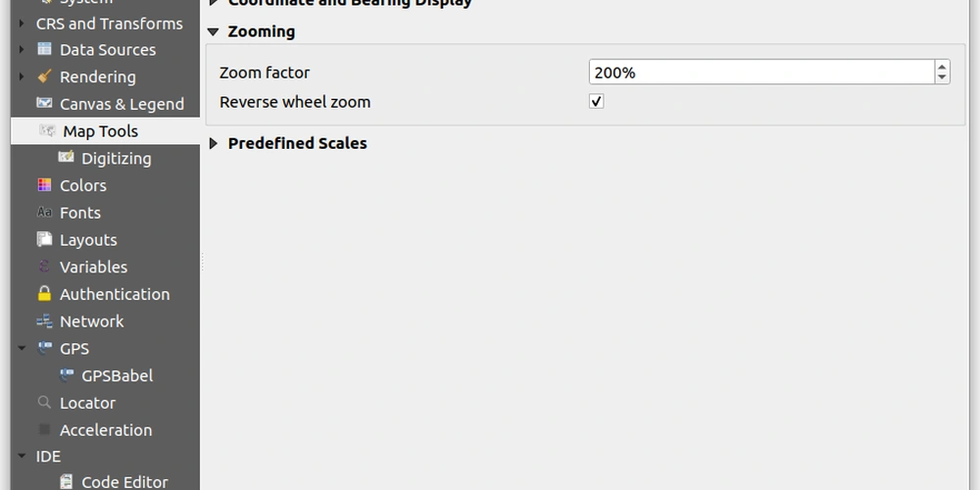Open Digitizing settings via its pencil icon

pyautogui.click(x=67, y=158)
